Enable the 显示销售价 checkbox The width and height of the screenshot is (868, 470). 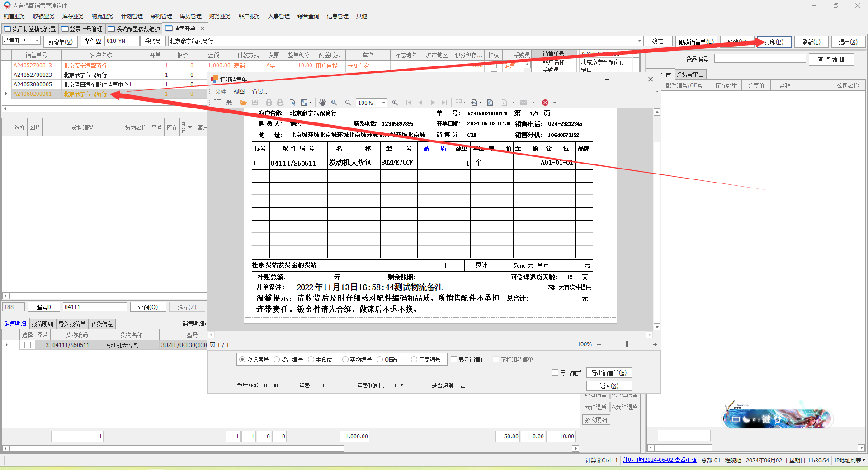[454, 360]
